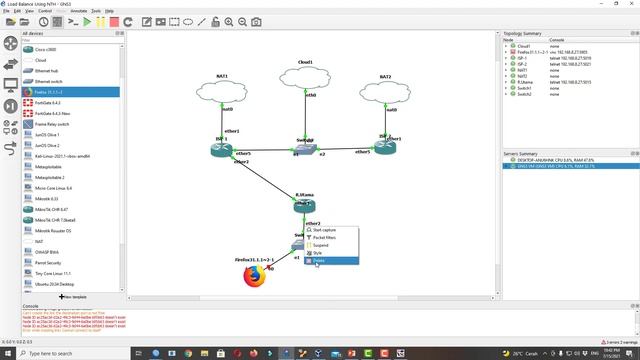
Task: Choose Suspend from context menu
Action: coord(332,245)
